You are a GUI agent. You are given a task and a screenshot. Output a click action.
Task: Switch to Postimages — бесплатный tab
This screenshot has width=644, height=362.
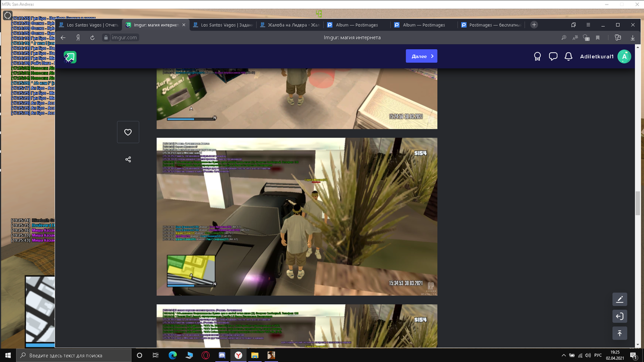pos(492,25)
